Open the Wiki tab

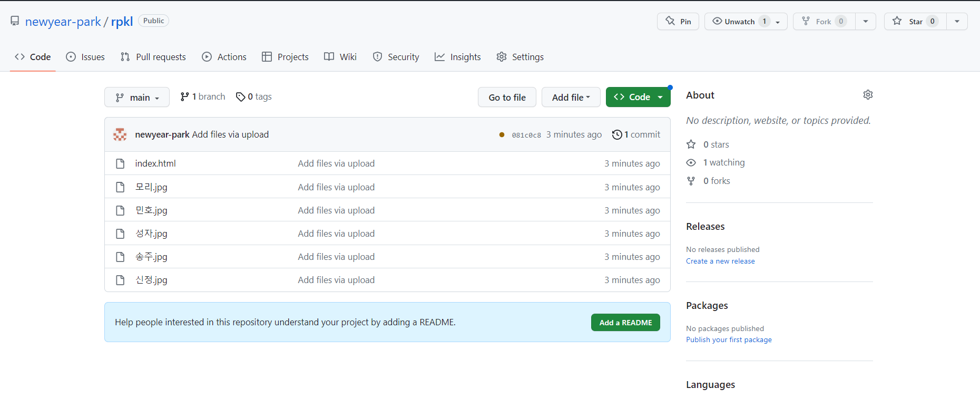[340, 57]
